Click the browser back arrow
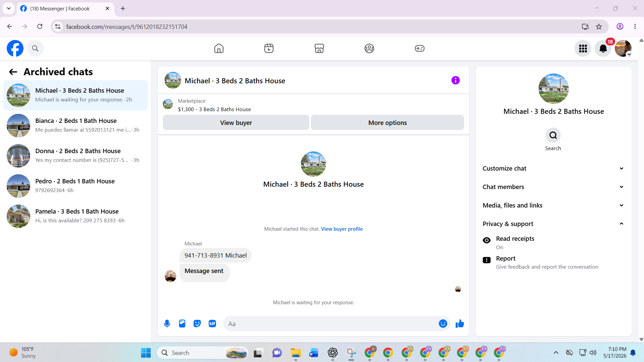Image resolution: width=644 pixels, height=362 pixels. tap(10, 27)
